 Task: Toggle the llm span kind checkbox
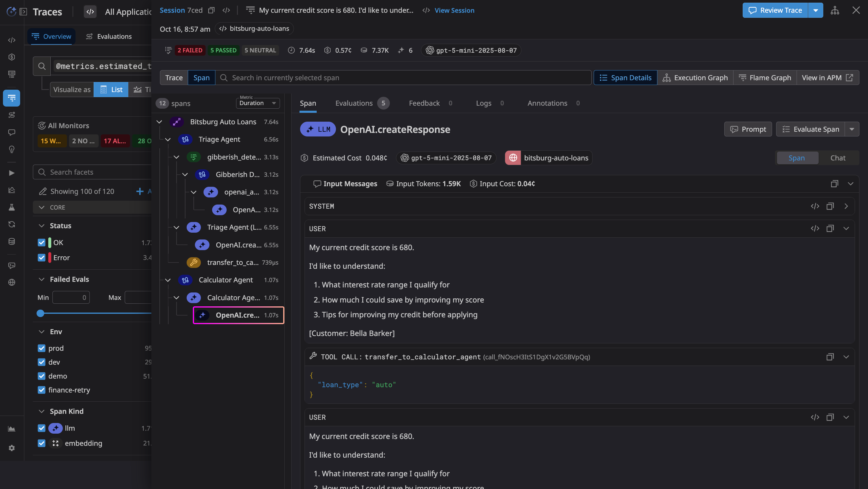[x=41, y=428]
